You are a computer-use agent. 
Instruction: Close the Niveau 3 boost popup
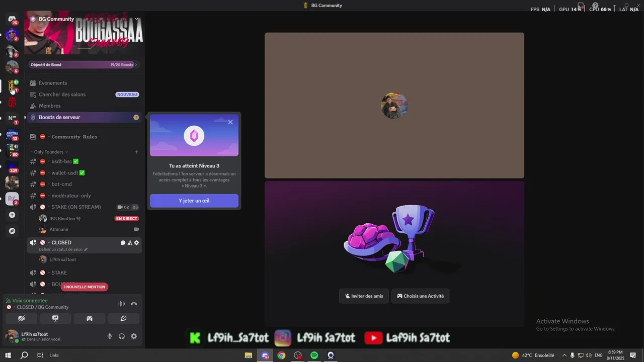point(230,122)
